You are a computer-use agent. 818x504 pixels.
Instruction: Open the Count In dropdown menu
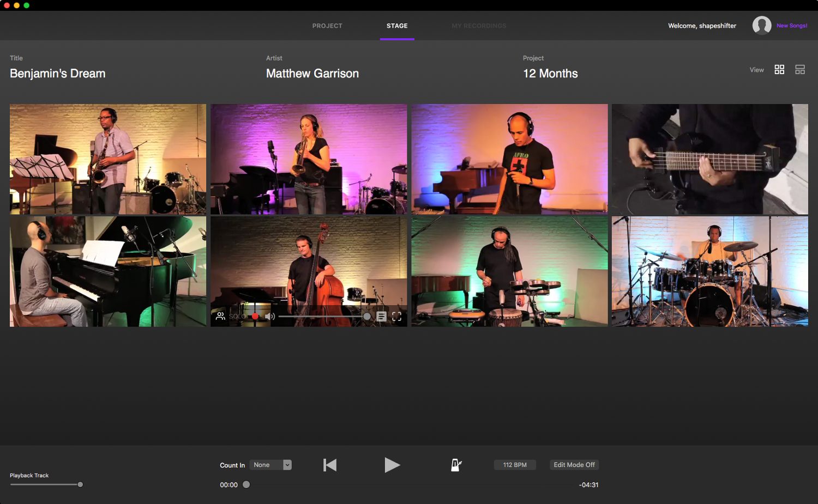pyautogui.click(x=270, y=465)
